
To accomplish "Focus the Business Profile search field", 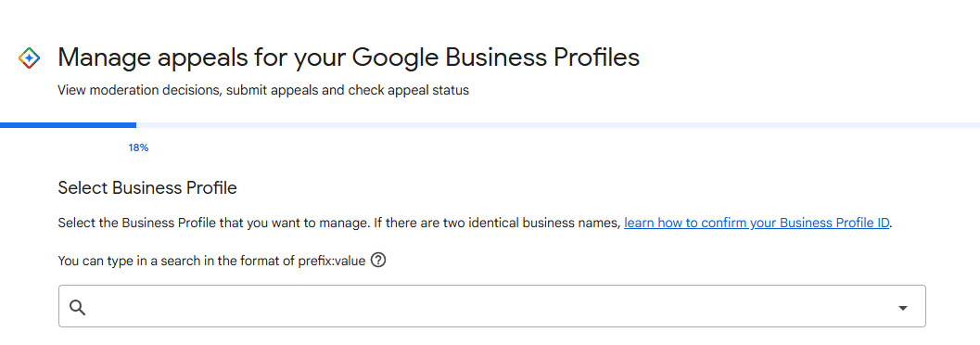I will pos(492,306).
